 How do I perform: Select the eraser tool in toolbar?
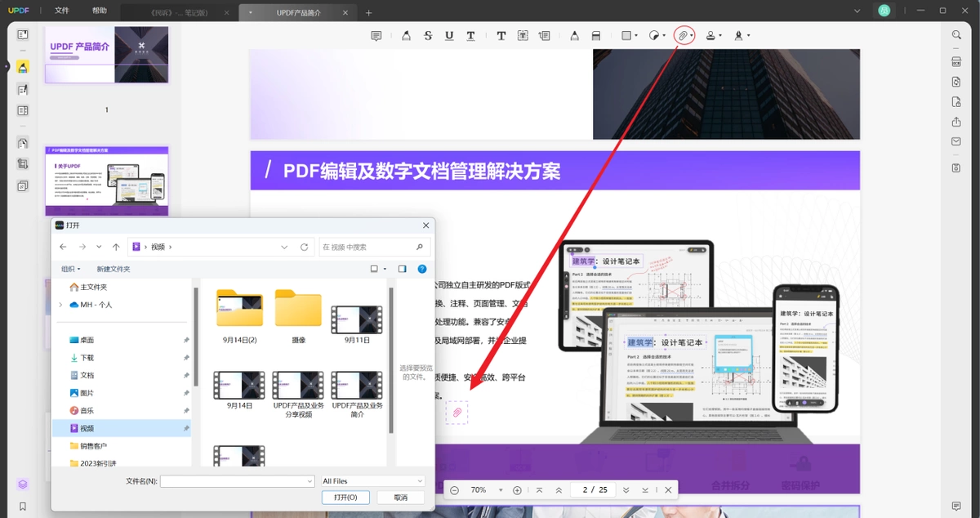[596, 36]
